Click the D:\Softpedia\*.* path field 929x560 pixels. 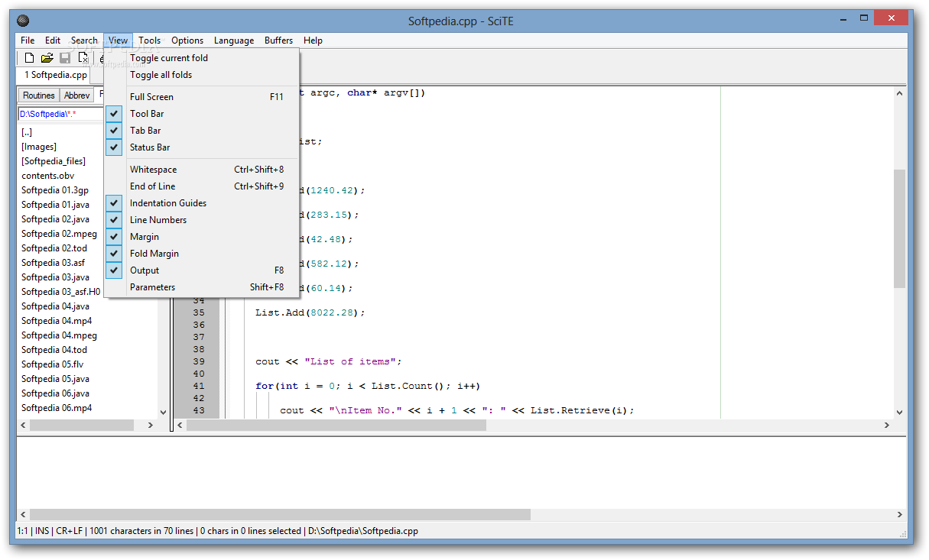click(60, 114)
